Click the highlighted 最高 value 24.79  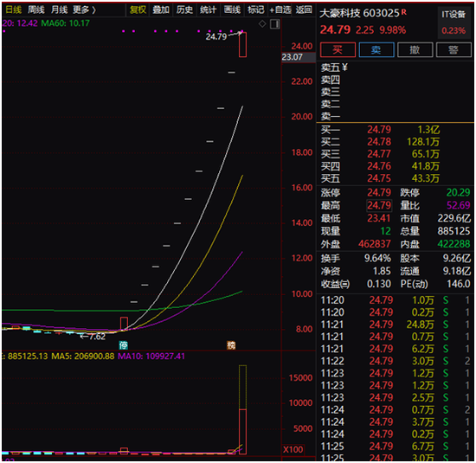(x=379, y=205)
